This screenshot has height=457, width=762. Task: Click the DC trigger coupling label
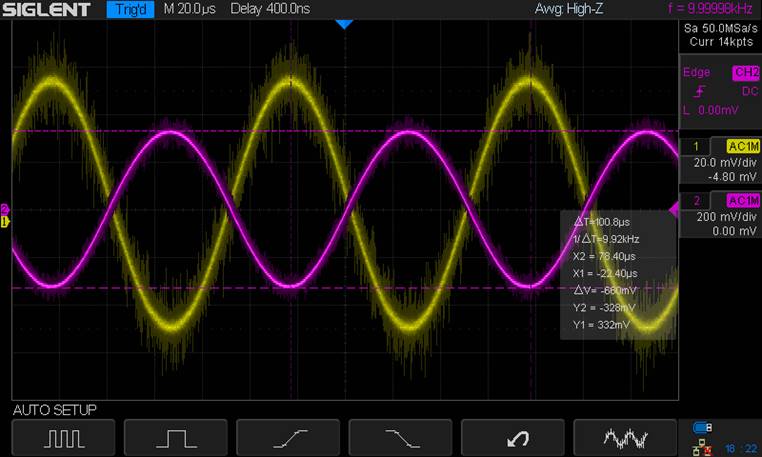pos(750,91)
